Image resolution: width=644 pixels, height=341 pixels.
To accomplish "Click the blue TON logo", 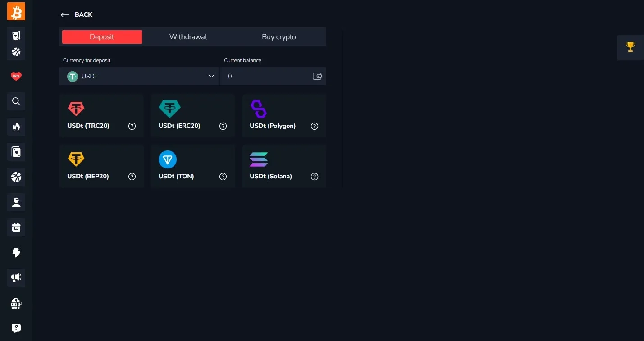I will 168,159.
